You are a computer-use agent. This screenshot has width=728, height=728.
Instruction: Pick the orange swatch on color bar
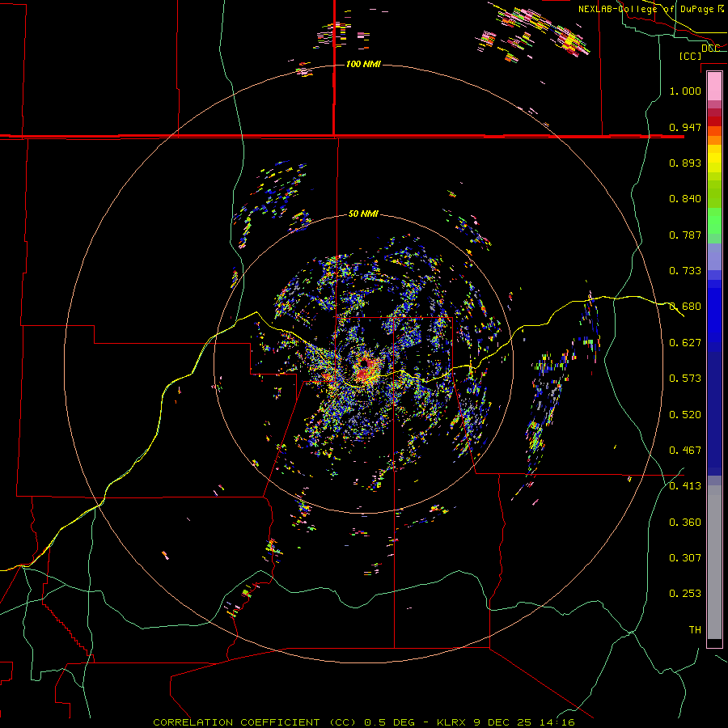pyautogui.click(x=714, y=140)
